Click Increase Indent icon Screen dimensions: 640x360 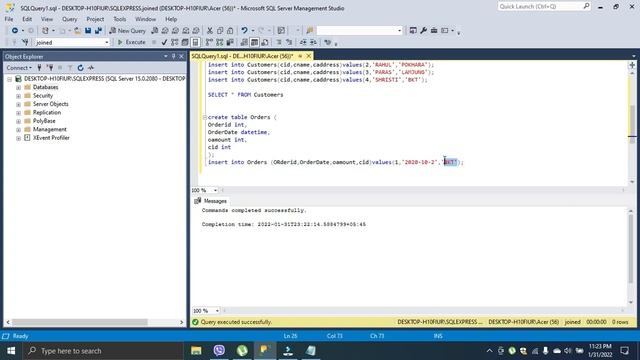(x=313, y=42)
